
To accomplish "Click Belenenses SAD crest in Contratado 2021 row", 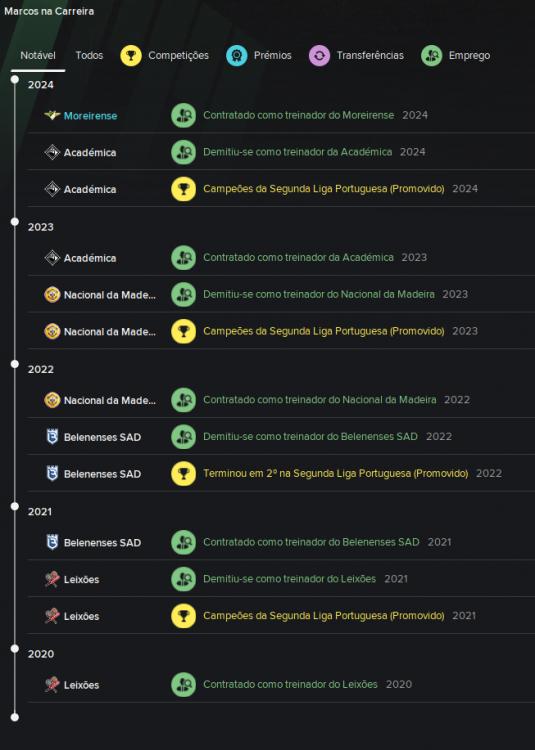I will [x=52, y=542].
